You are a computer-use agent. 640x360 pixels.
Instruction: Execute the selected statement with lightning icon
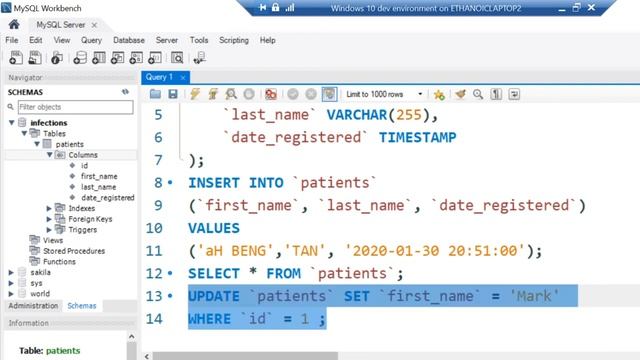pyautogui.click(x=195, y=94)
